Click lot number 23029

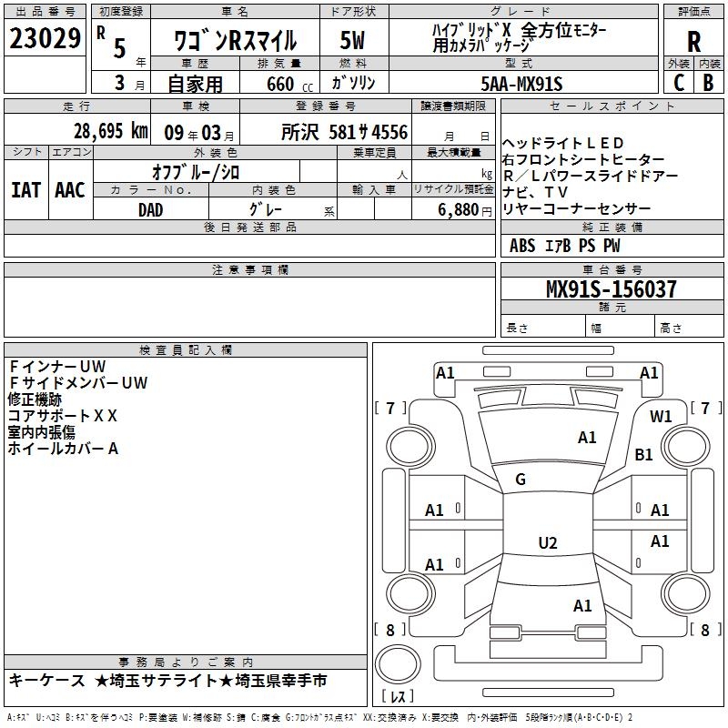[x=45, y=38]
